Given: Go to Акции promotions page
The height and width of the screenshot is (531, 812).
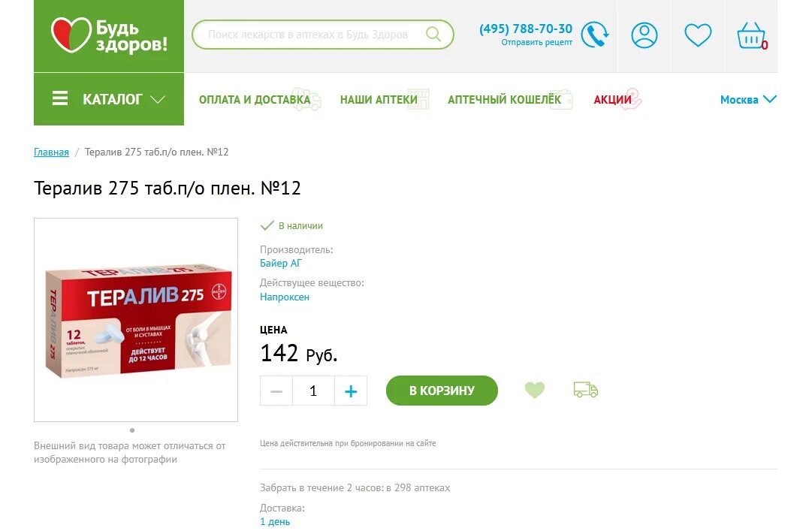Looking at the screenshot, I should pyautogui.click(x=613, y=99).
